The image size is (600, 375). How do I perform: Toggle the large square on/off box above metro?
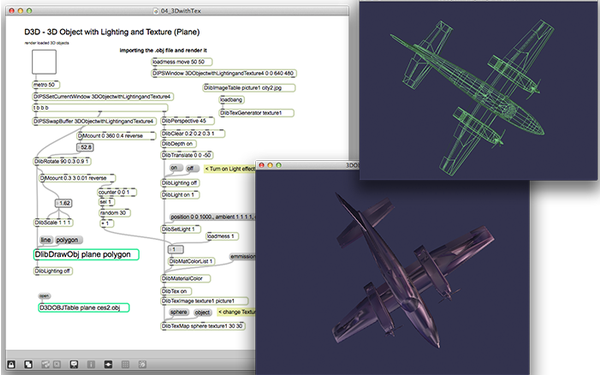44,62
